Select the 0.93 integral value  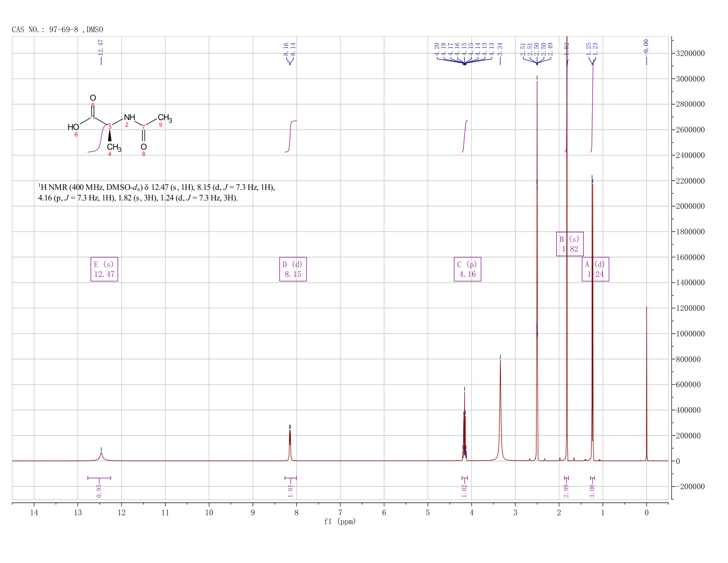99,491
